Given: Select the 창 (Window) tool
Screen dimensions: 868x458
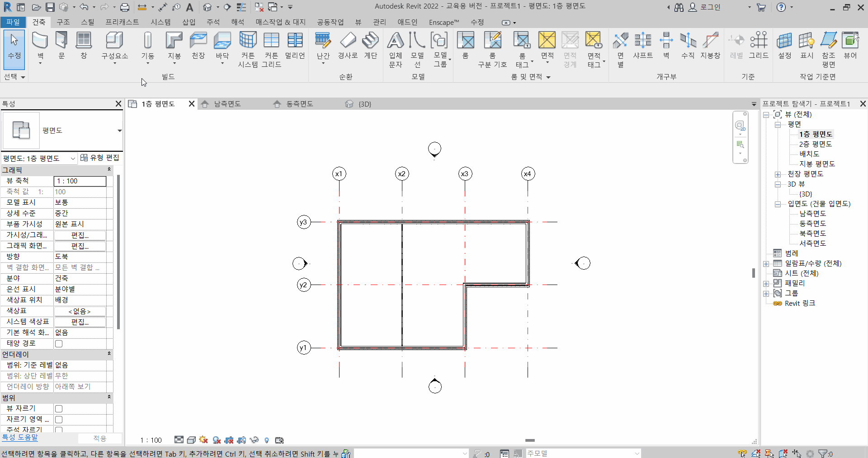Looking at the screenshot, I should (x=84, y=45).
